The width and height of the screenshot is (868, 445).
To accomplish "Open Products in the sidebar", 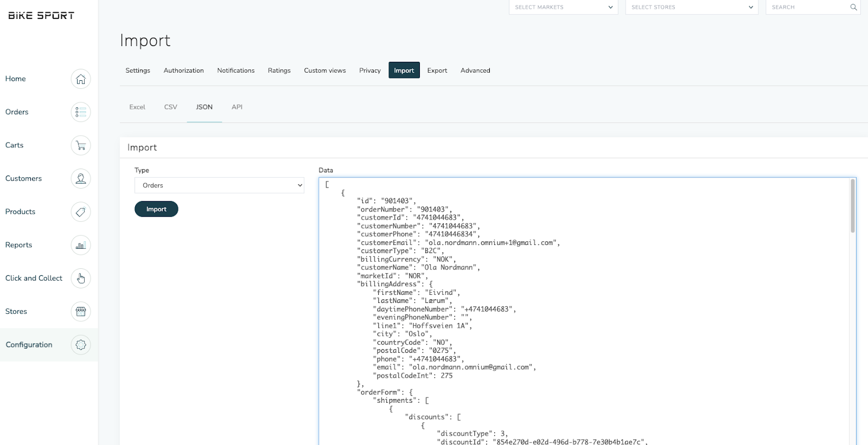I will coord(20,212).
